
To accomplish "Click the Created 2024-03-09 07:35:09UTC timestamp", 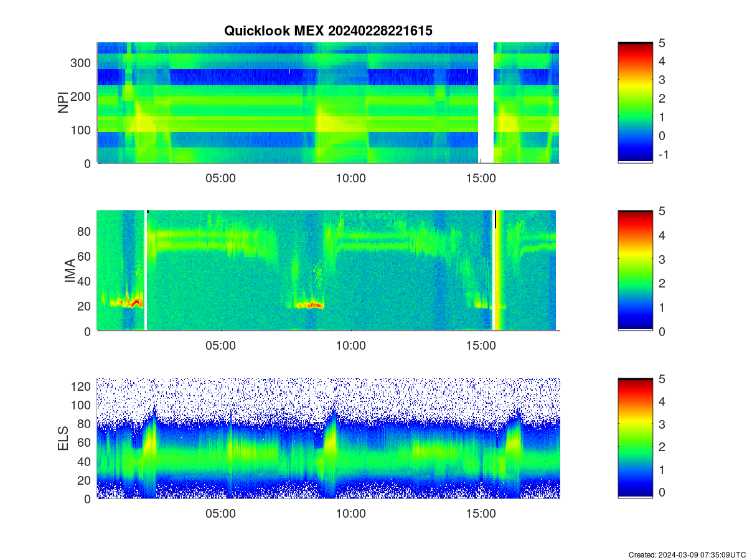I will [687, 554].
